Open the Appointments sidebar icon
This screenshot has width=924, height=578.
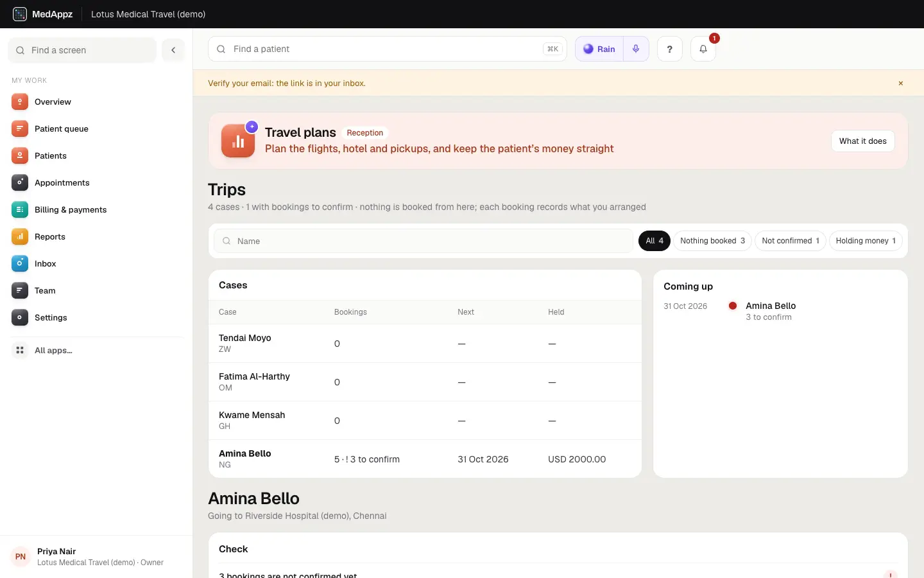click(20, 182)
